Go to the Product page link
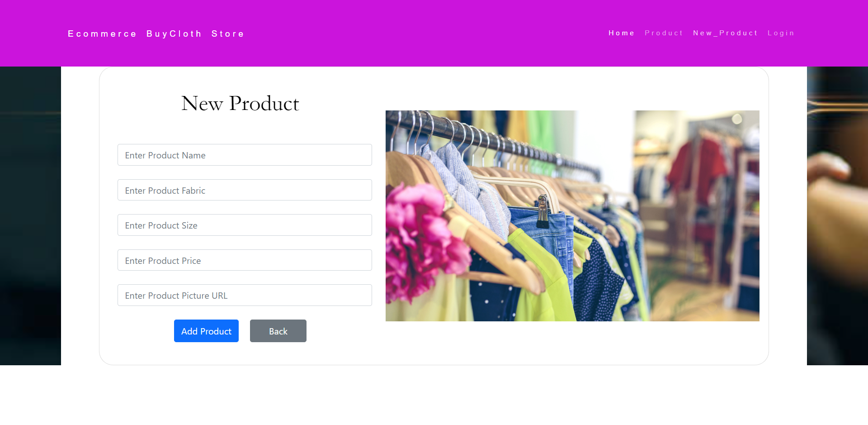Viewport: 868px width, 425px height. coord(664,33)
